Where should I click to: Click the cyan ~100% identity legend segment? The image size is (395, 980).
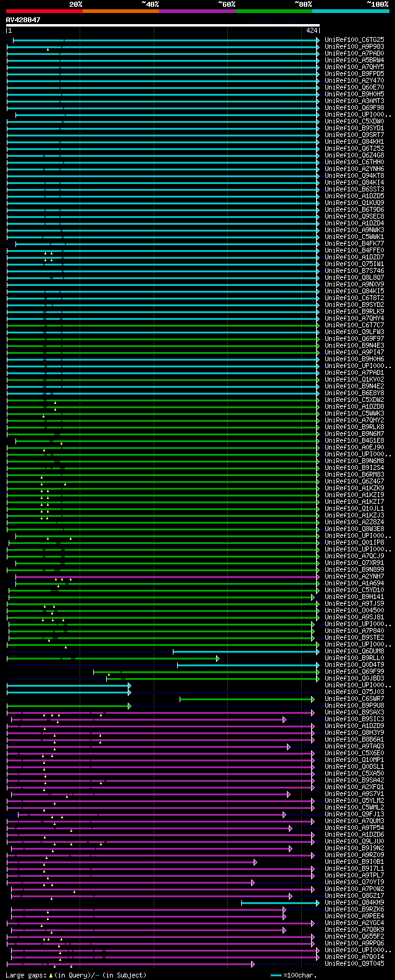pos(351,11)
